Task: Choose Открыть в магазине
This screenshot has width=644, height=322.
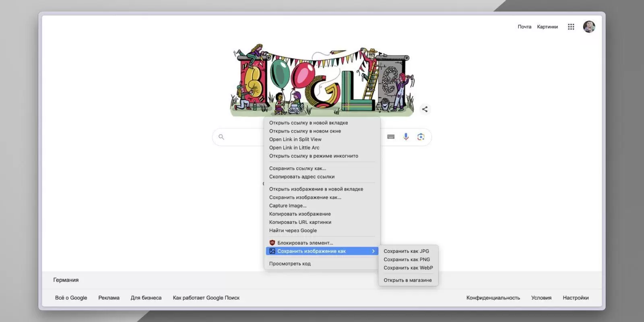Action: pyautogui.click(x=408, y=280)
